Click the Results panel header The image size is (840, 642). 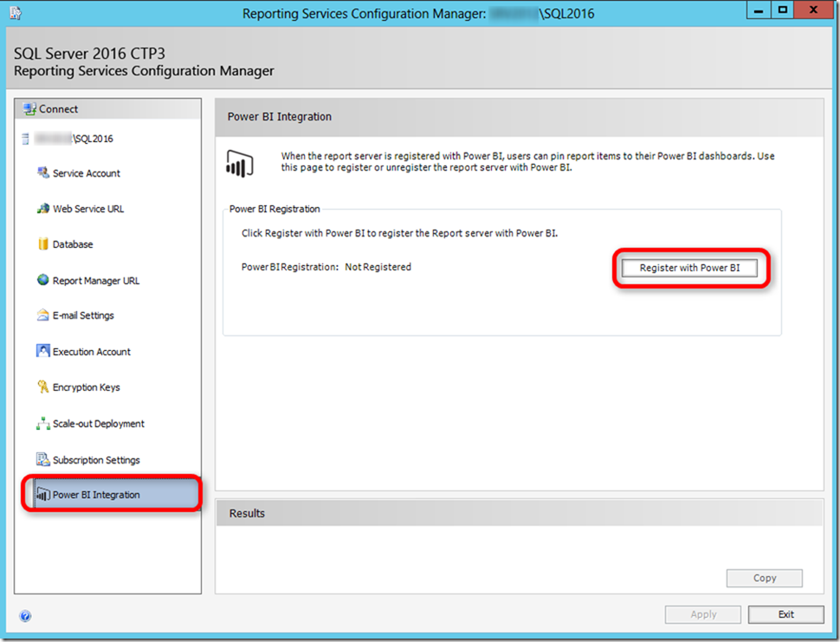519,513
